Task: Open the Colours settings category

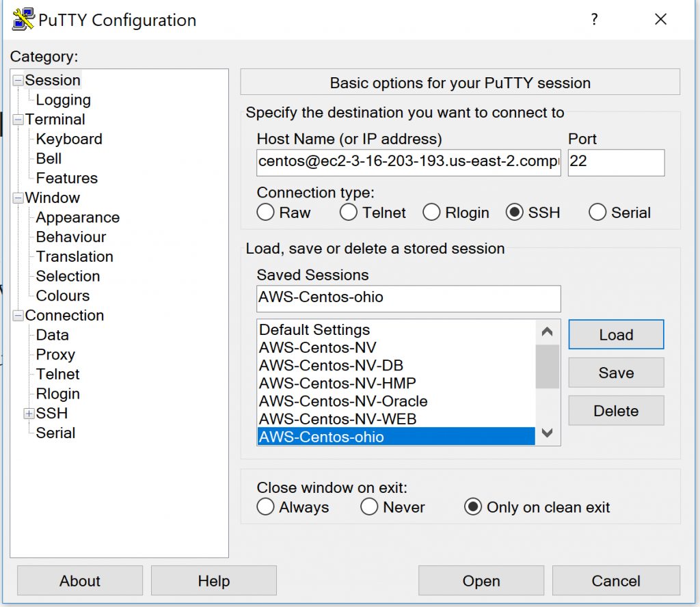Action: point(63,296)
